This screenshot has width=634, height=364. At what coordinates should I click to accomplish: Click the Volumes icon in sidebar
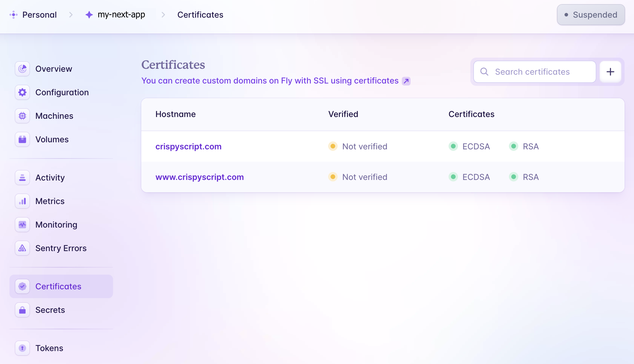22,139
